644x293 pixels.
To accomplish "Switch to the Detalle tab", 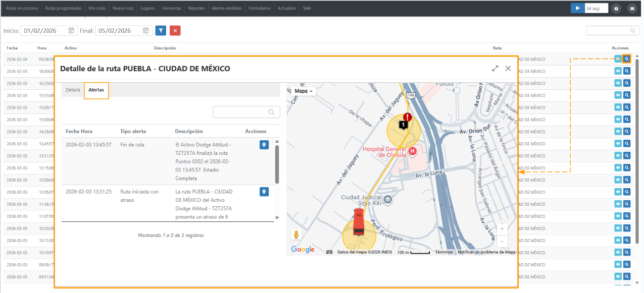I will tap(73, 90).
